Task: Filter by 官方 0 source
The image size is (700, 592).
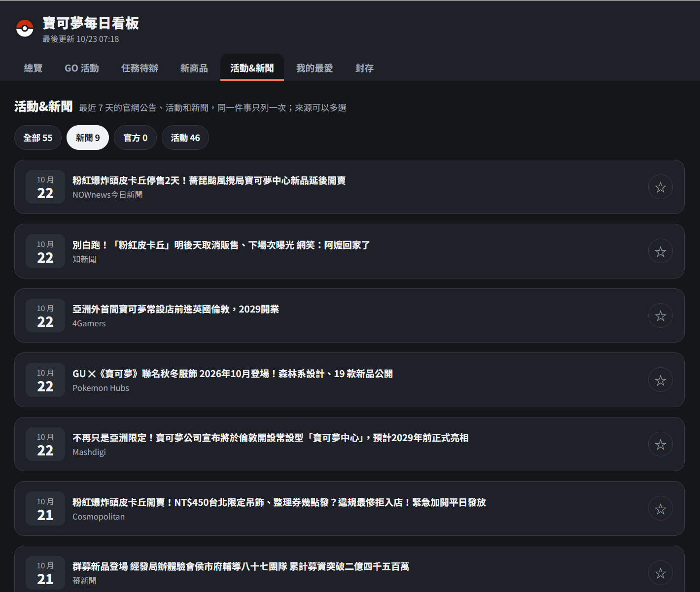Action: pyautogui.click(x=135, y=138)
